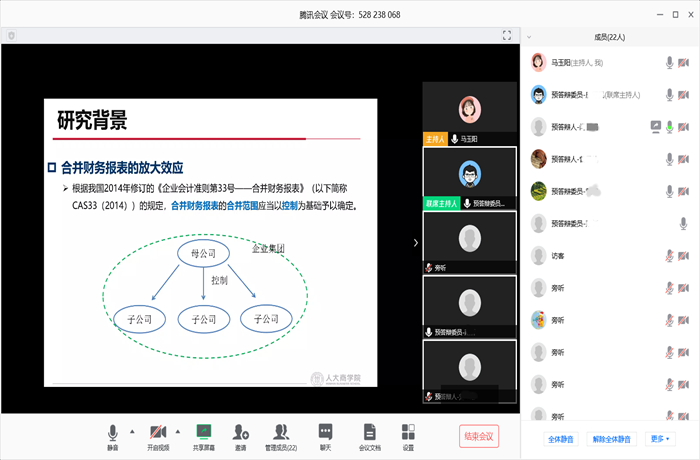Open meeting documents (会议文档) icon
This screenshot has width=700, height=460.
(370, 432)
